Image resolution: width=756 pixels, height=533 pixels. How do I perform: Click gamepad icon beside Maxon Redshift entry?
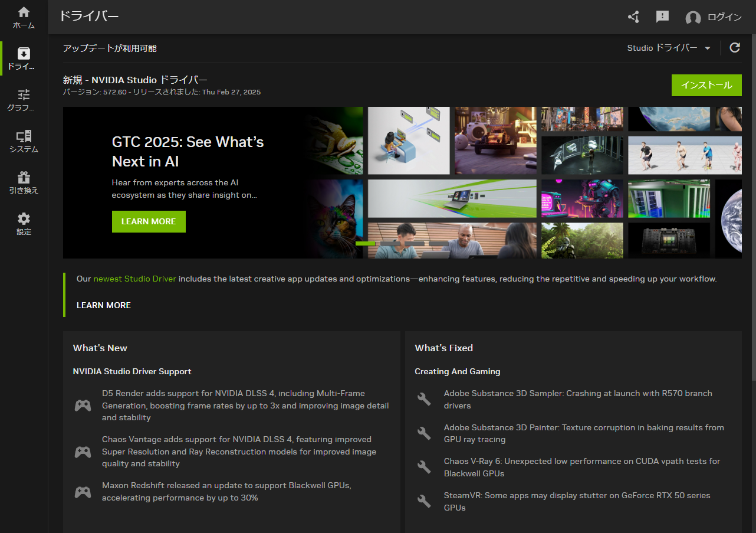[x=83, y=492]
